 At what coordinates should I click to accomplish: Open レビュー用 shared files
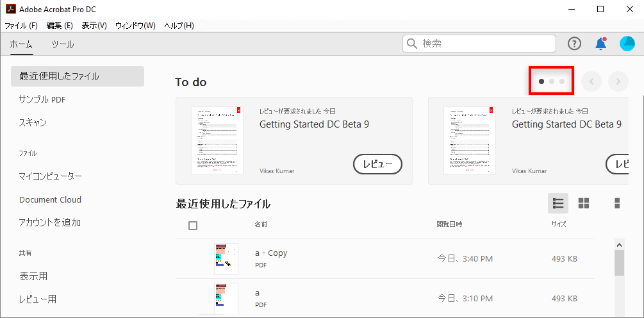tap(38, 299)
